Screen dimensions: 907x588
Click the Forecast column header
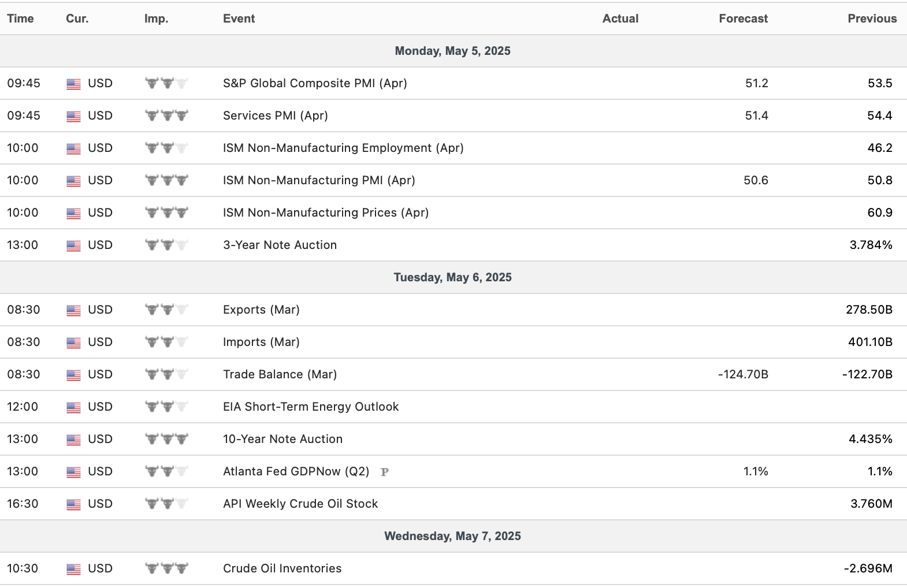coord(743,18)
